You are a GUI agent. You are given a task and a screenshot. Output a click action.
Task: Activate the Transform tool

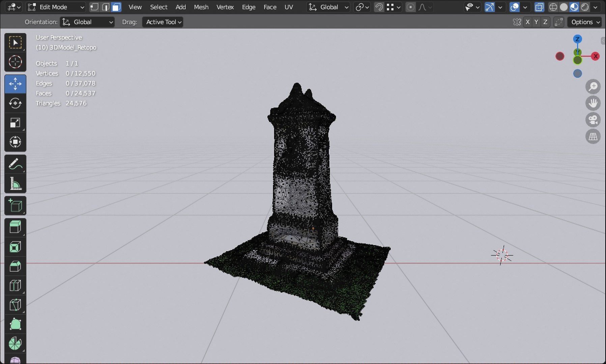click(15, 142)
